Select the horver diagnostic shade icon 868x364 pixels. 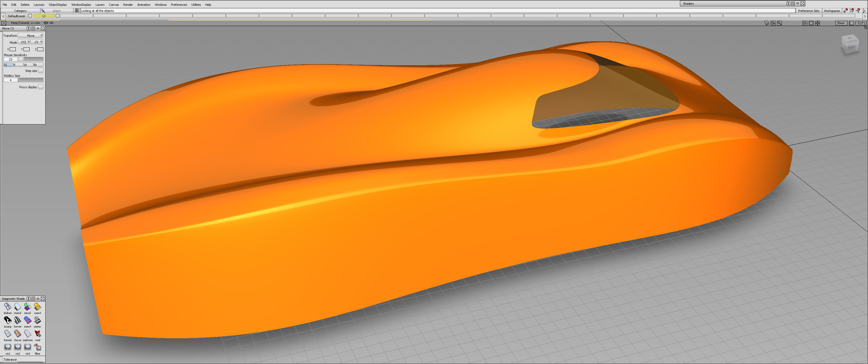coord(17,320)
